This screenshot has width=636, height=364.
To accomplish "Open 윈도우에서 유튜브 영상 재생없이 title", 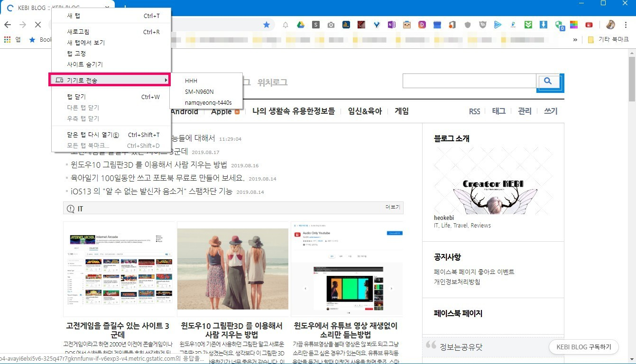I will pos(346,331).
